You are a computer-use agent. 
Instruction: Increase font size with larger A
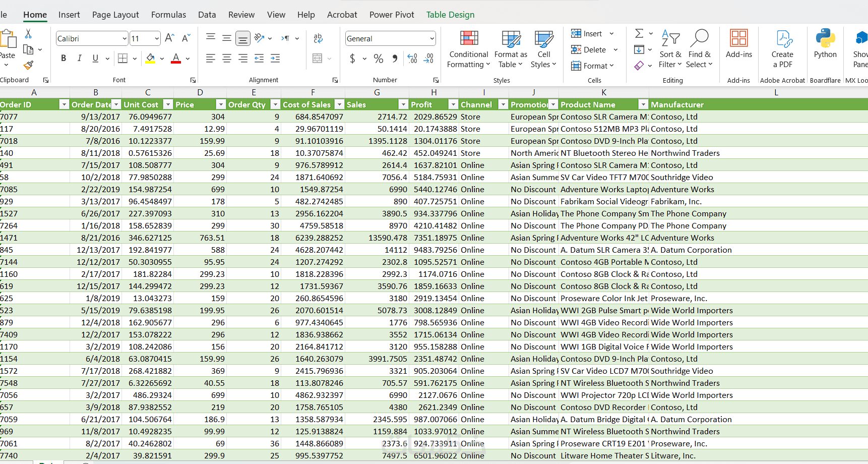[x=170, y=38]
